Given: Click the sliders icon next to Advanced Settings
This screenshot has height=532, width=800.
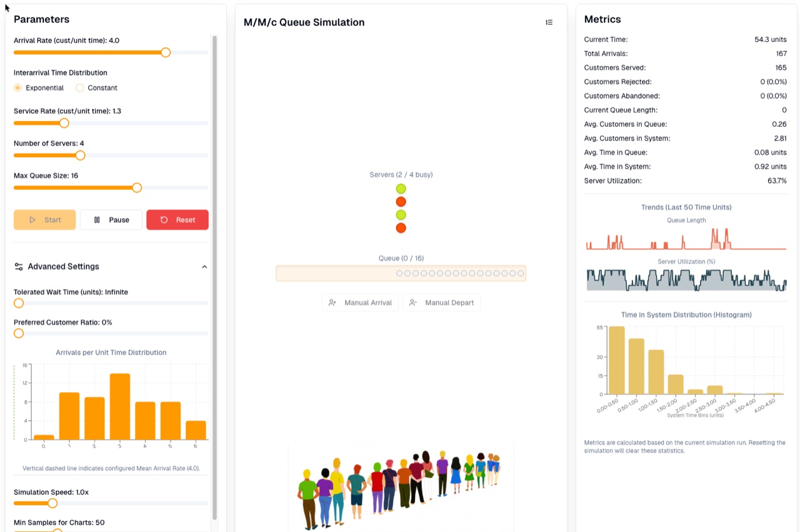Looking at the screenshot, I should [19, 267].
